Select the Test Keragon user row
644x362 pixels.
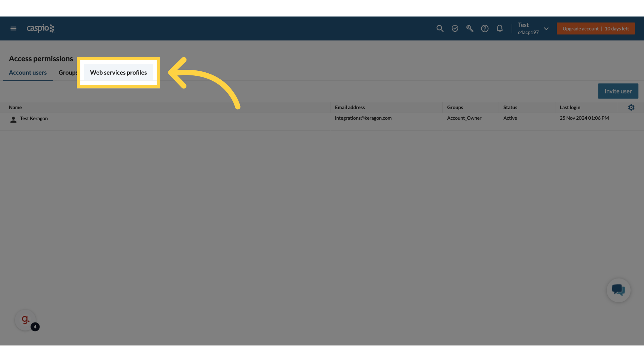click(x=322, y=122)
